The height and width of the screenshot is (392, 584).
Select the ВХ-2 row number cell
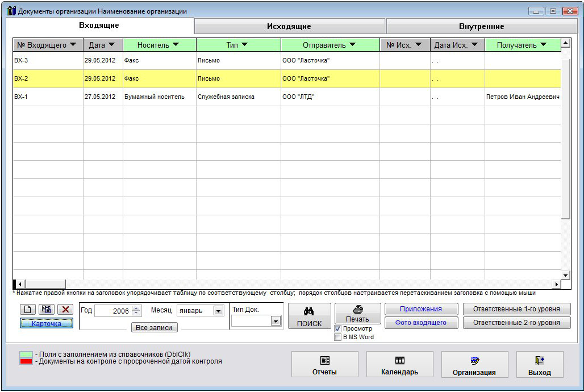click(48, 78)
